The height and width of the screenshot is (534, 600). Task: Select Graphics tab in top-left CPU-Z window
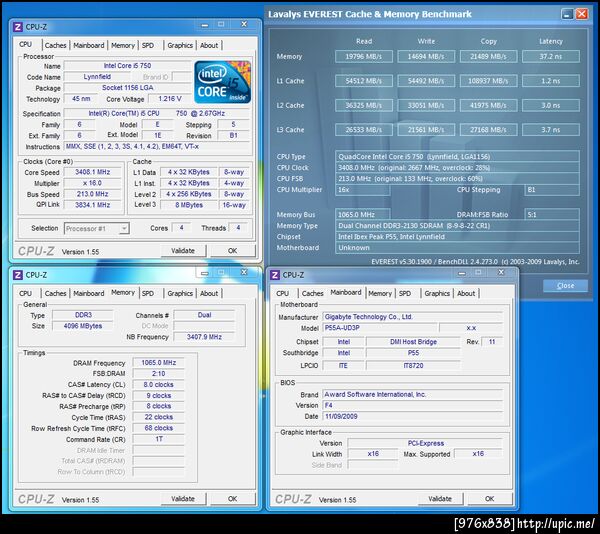(x=180, y=45)
